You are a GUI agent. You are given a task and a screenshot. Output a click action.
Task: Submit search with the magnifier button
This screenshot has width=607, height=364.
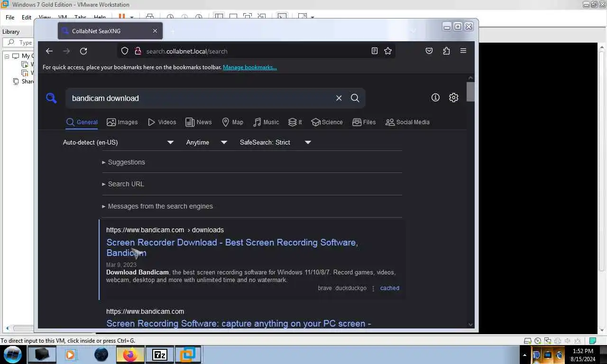pos(355,98)
